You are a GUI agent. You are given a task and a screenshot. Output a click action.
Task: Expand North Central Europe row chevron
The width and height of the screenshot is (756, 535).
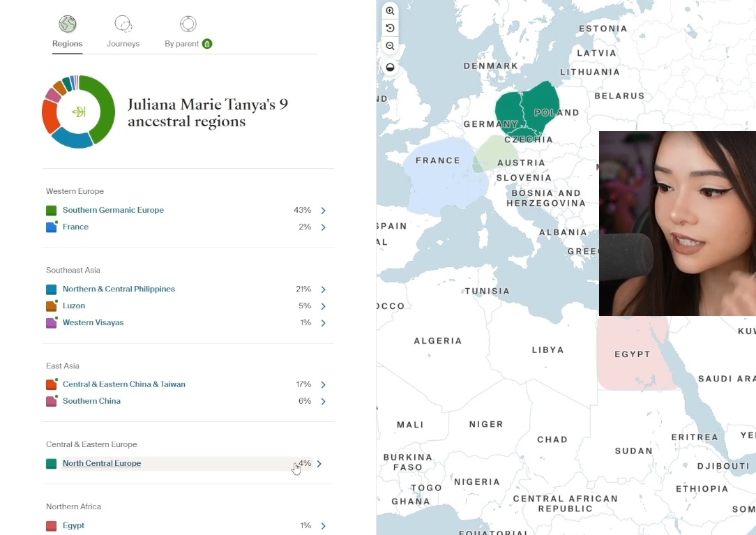319,464
